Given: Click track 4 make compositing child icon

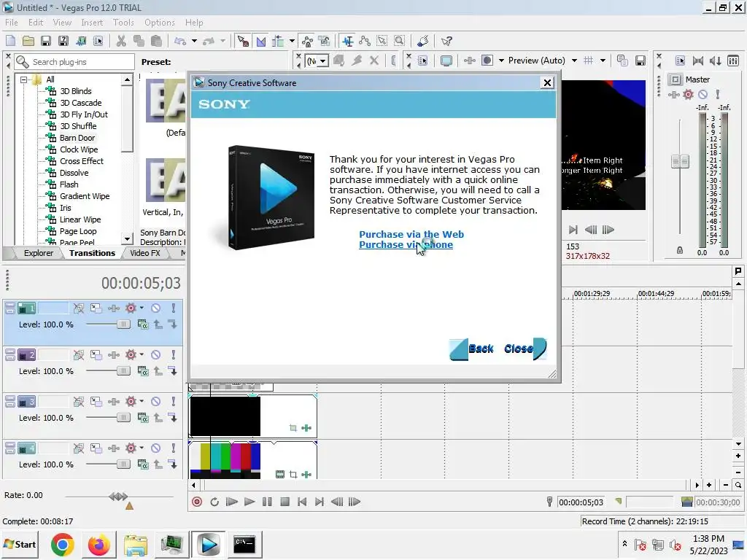Looking at the screenshot, I should (x=172, y=464).
